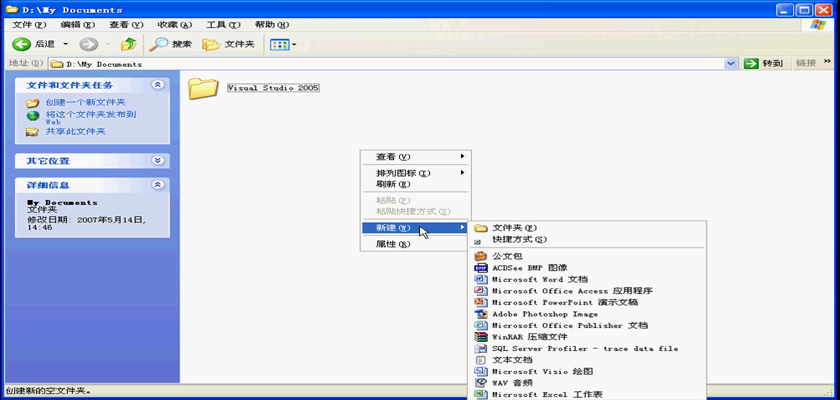
Task: Open the Search (搜索) magnifier tool
Action: click(x=170, y=44)
